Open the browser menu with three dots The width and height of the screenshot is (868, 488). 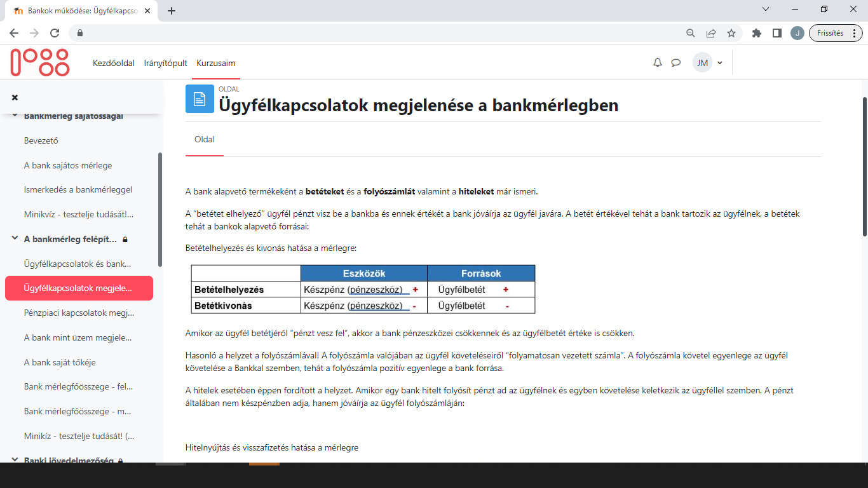855,32
